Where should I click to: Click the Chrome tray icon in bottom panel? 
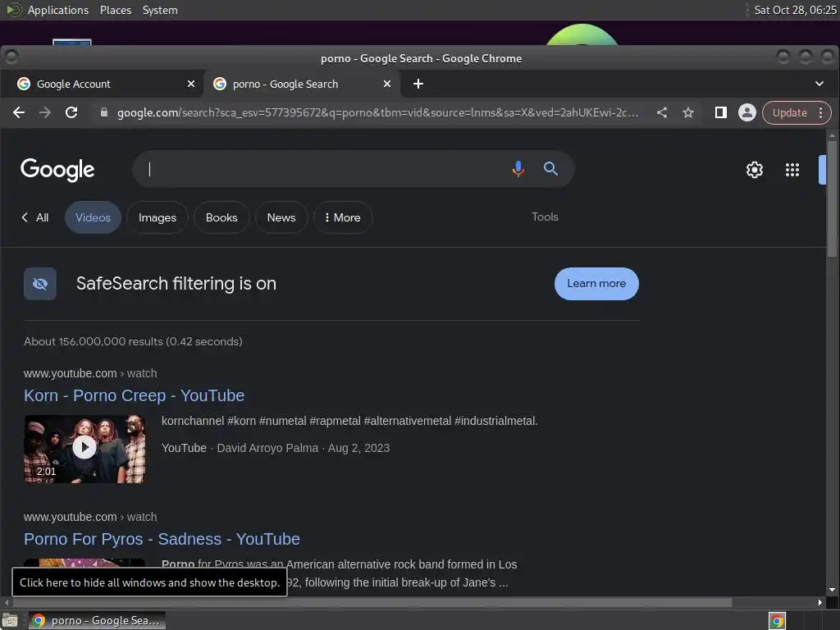pos(777,621)
